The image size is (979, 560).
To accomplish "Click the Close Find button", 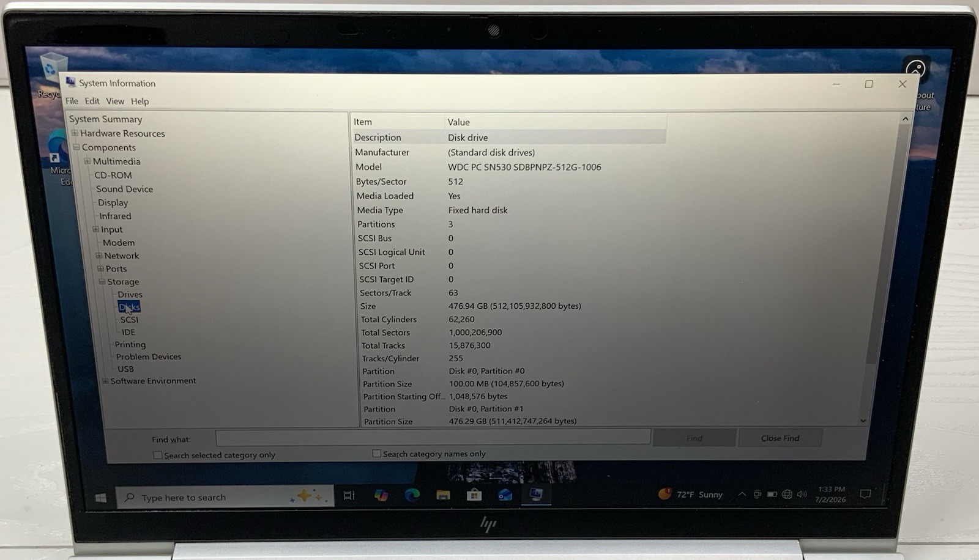I will click(x=780, y=438).
